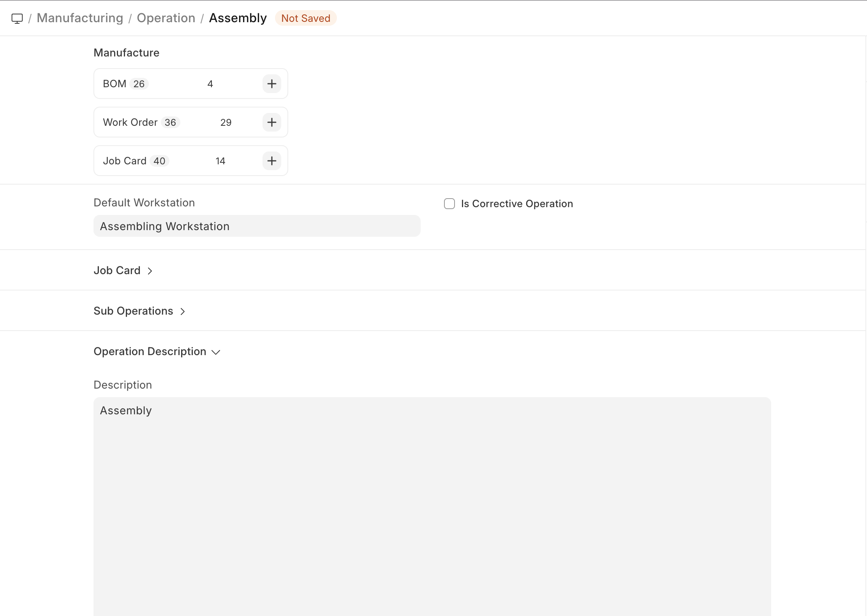867x616 pixels.
Task: Add new Work Order with plus icon
Action: tap(271, 122)
